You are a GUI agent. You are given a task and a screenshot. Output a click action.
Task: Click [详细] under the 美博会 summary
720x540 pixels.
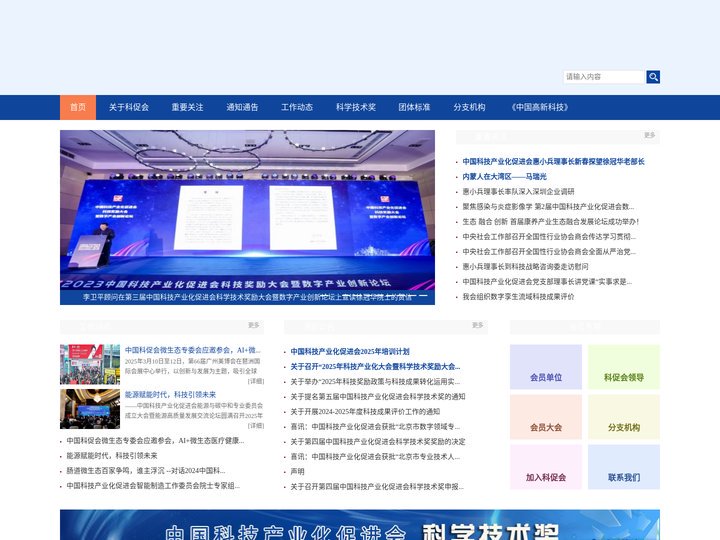(x=256, y=382)
